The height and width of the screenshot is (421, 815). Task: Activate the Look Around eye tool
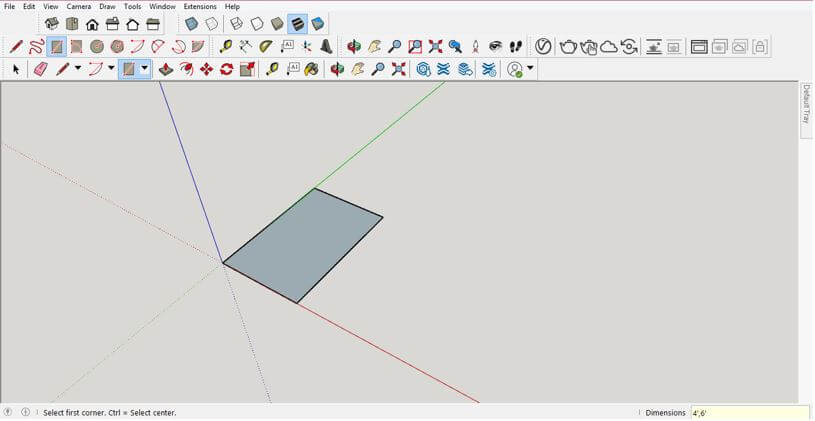coord(495,47)
